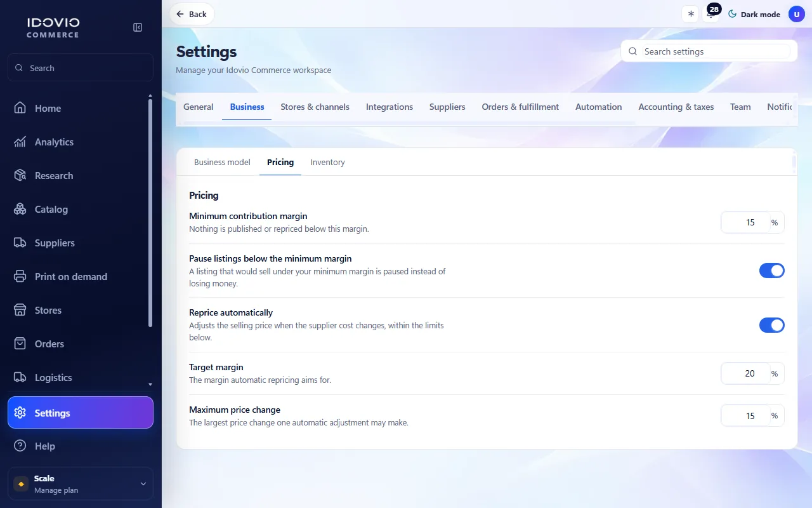The width and height of the screenshot is (812, 508).
Task: Collapse the sidebar with the panel icon
Action: [x=138, y=27]
